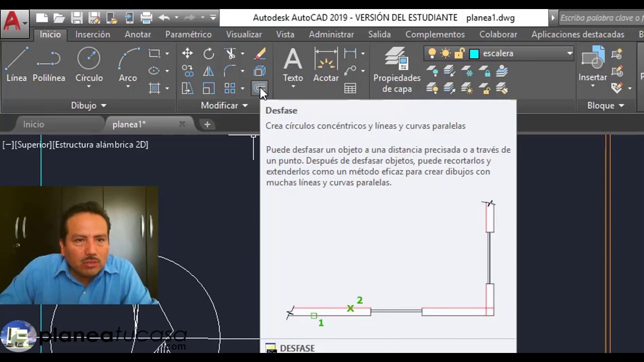
Task: Switch to the Anotar ribbon tab
Action: [x=137, y=34]
